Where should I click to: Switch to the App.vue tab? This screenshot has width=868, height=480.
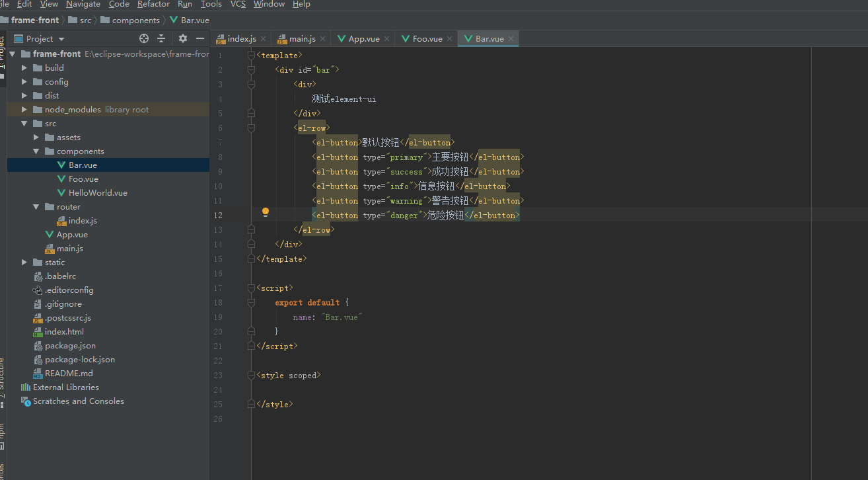(x=364, y=39)
